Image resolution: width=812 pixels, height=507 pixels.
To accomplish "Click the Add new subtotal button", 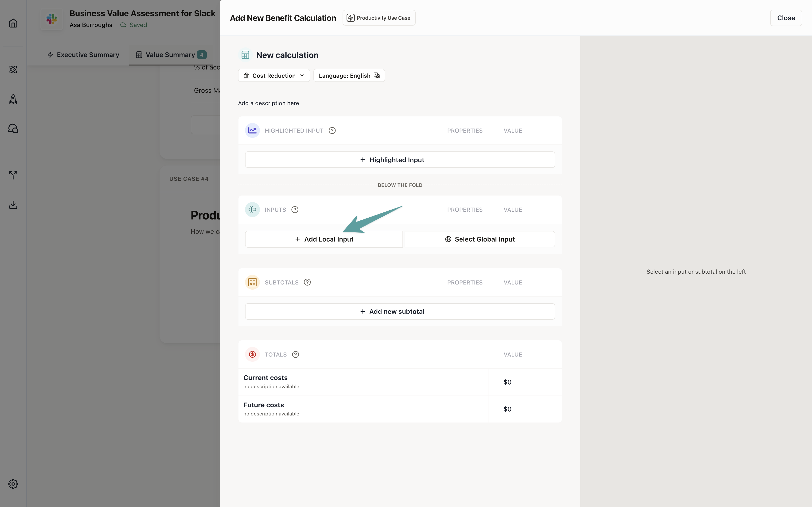I will [x=400, y=311].
